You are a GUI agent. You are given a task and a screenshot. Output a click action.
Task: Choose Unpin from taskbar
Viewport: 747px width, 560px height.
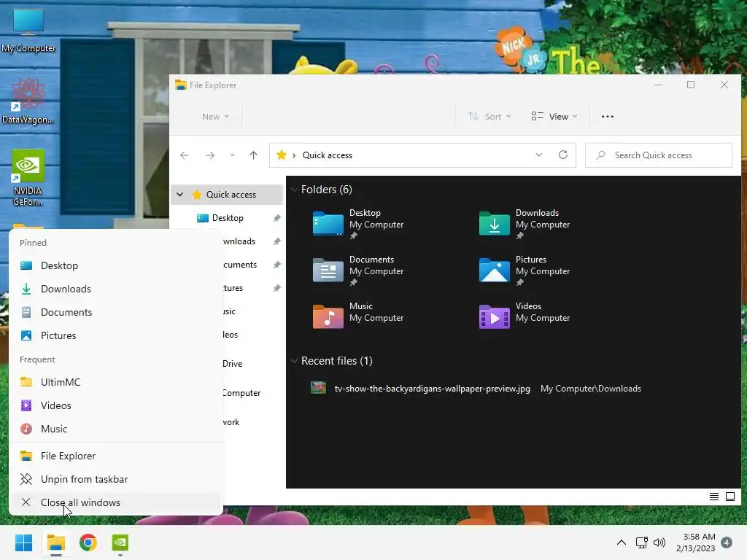116,479
